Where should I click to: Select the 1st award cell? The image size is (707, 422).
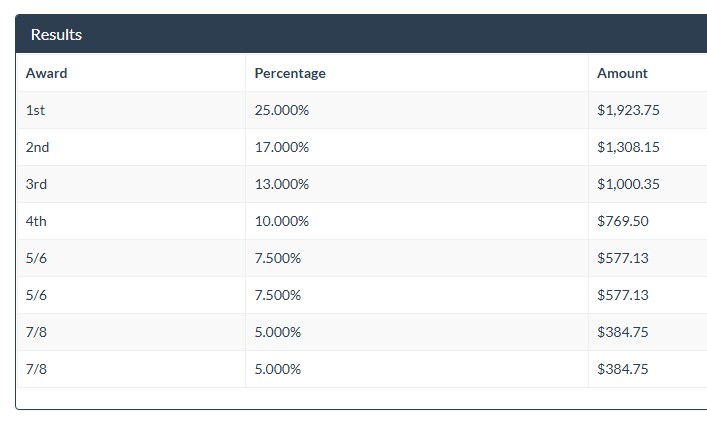(x=36, y=110)
